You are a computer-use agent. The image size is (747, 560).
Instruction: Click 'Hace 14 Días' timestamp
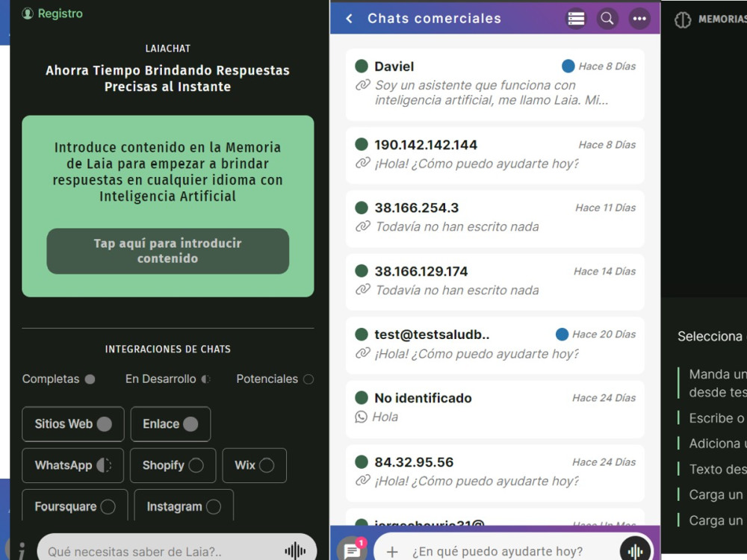click(604, 272)
